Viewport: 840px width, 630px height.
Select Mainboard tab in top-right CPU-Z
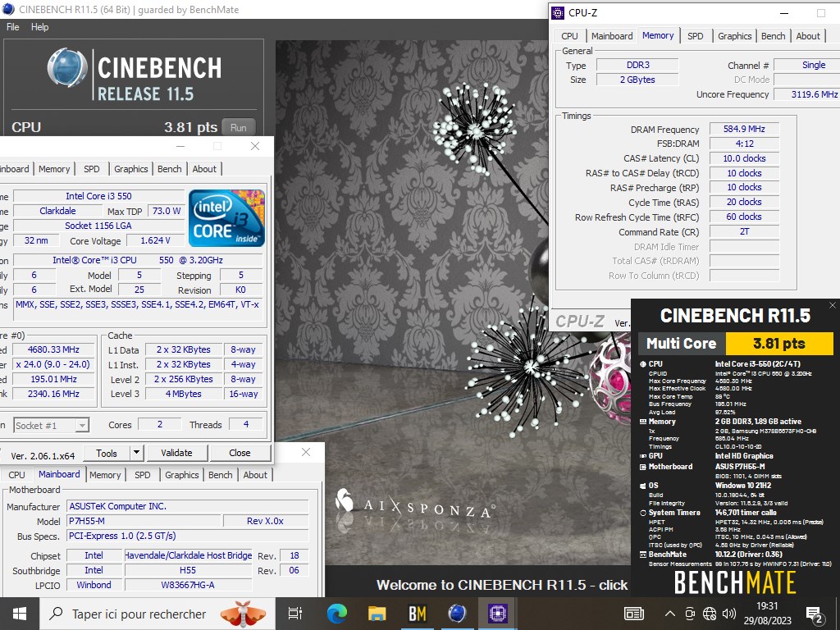coord(612,36)
